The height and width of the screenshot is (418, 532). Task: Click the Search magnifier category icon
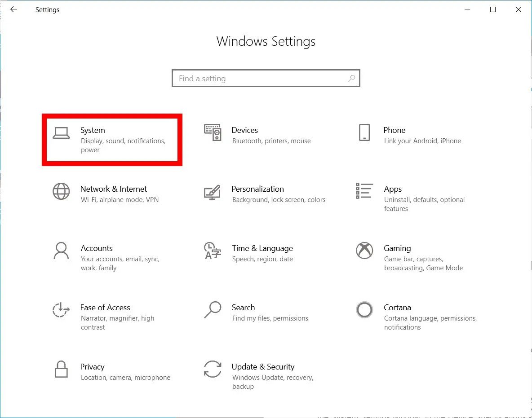click(213, 310)
